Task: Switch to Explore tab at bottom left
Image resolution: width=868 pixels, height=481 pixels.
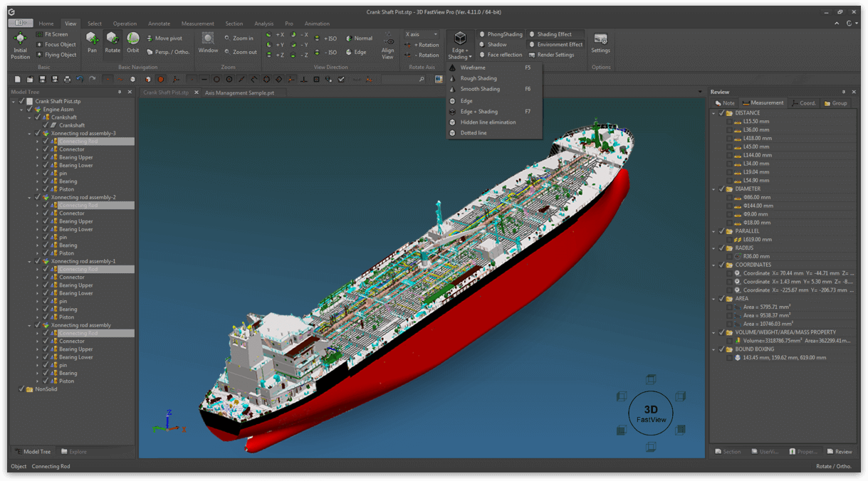Action: point(74,452)
